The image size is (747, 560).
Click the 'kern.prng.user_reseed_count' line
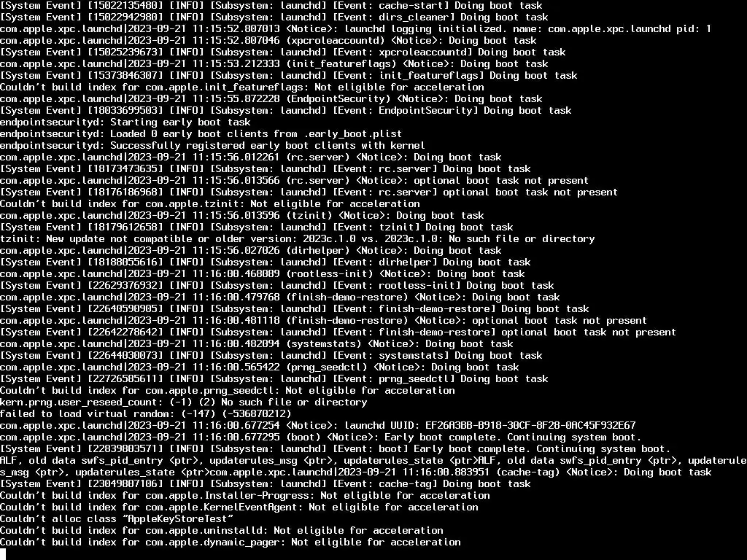183,402
